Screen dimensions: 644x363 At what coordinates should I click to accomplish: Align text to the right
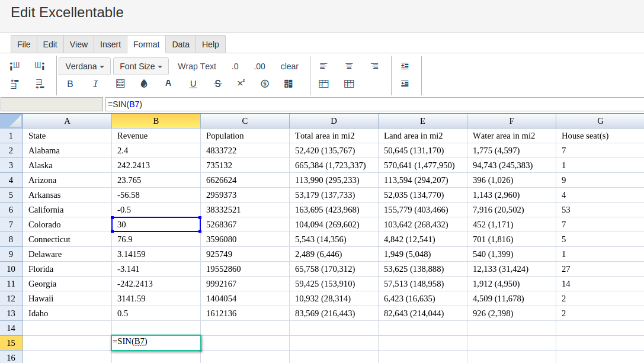[374, 66]
